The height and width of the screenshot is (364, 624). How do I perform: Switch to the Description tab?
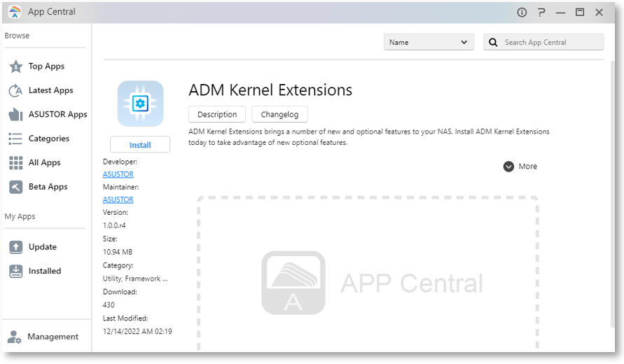pos(217,115)
